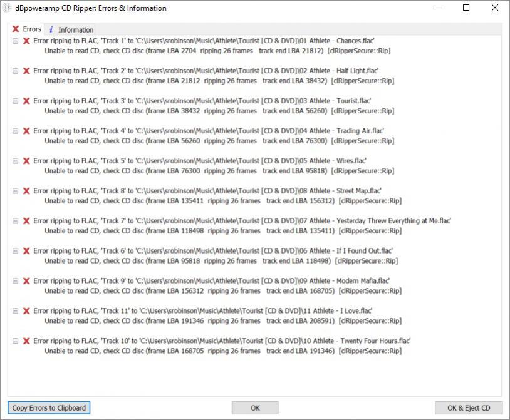Collapse the Track 2 Half Light error entry
Image resolution: width=510 pixels, height=420 pixels.
(15, 71)
